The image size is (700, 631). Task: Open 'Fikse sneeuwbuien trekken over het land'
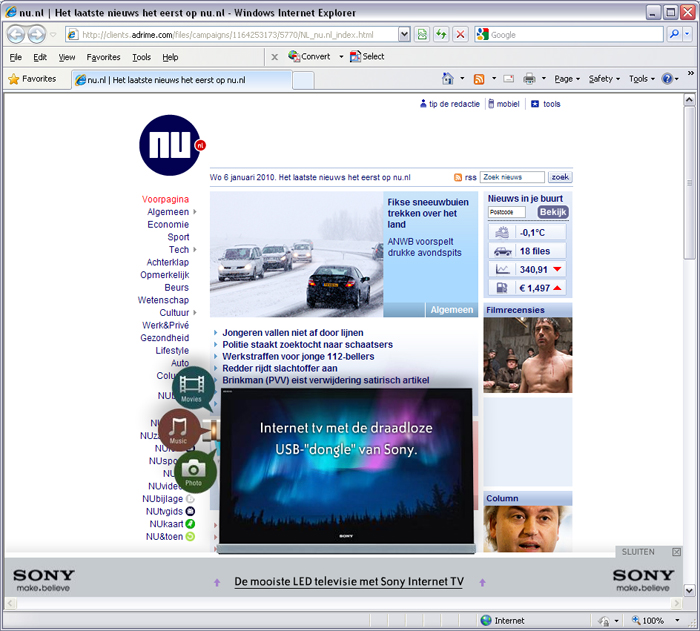click(428, 213)
